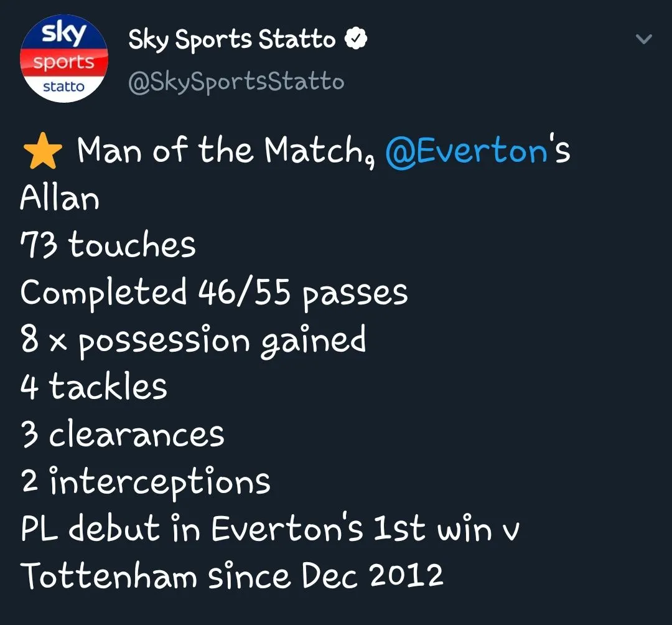672x625 pixels.
Task: Select the "Completed 46/55 passes" line
Action: coord(214,293)
